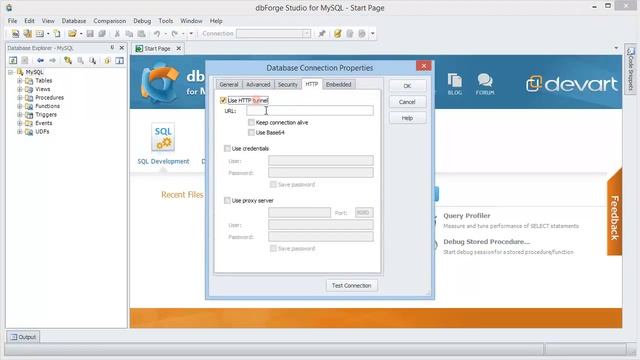Expand the Triggers node in Database Explorer
Viewport: 640px width, 360px height.
click(x=19, y=115)
